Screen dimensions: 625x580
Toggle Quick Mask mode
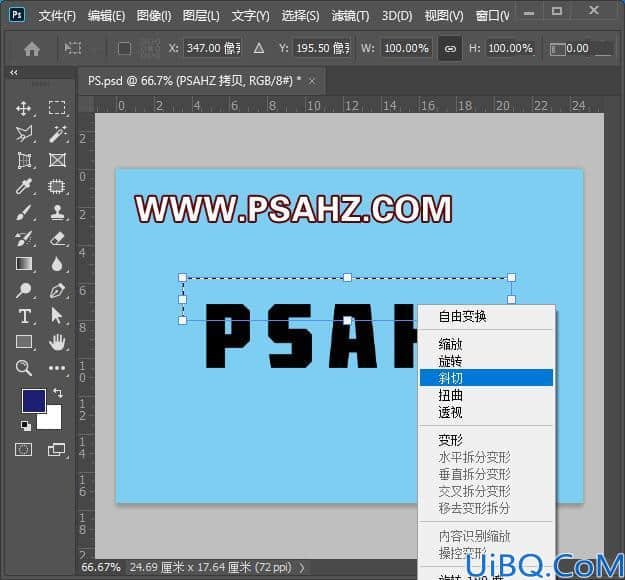[24, 450]
